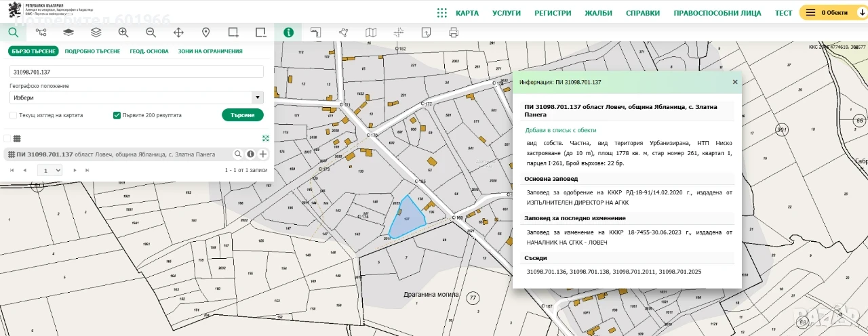
Task: Open the КАРТА menu
Action: point(467,13)
